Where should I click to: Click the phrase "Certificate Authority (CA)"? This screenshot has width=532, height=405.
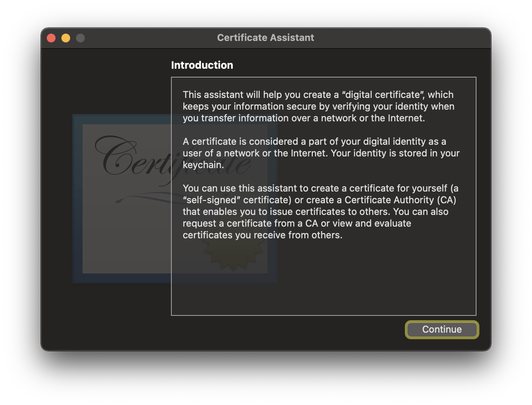400,200
